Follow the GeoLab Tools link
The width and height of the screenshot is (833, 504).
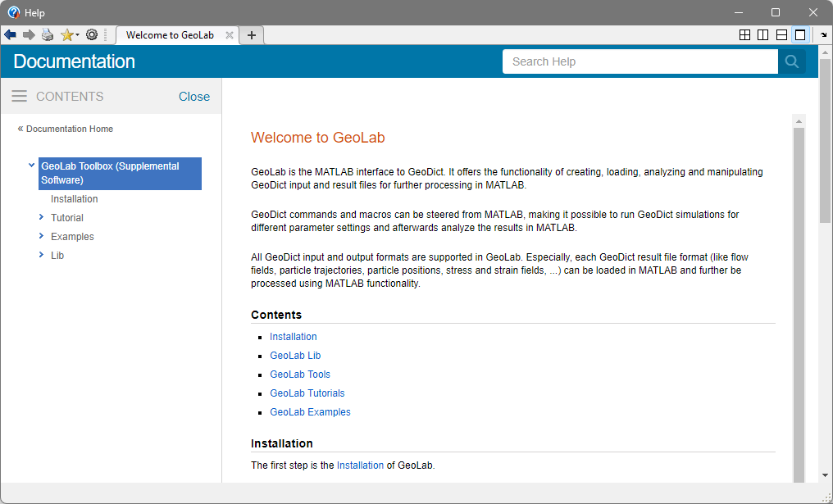[300, 375]
